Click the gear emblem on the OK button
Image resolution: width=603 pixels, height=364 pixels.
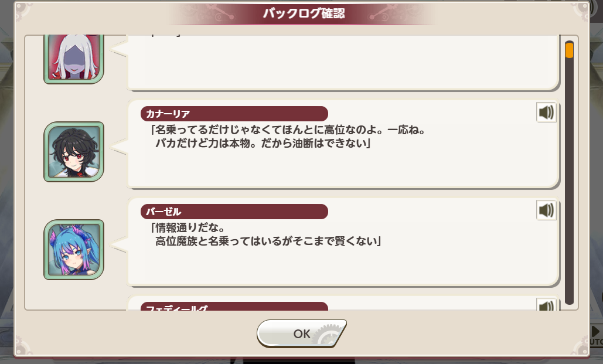pos(327,335)
